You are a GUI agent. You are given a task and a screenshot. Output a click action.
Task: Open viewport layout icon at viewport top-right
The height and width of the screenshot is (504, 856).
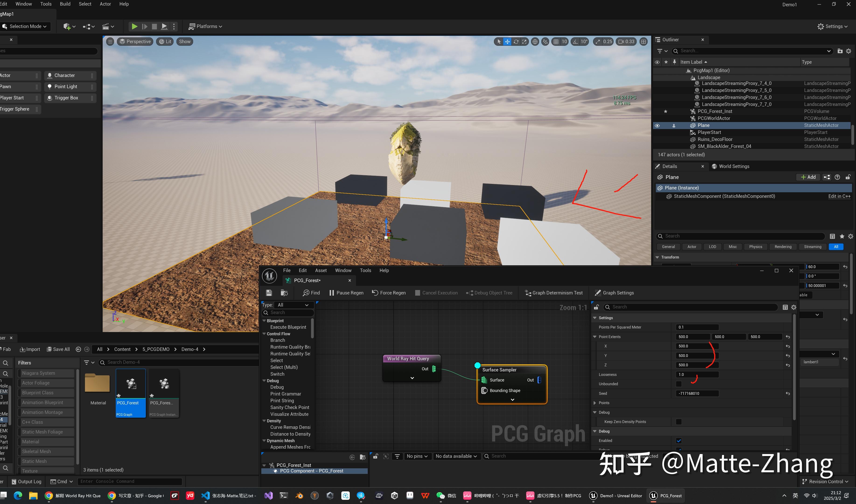pyautogui.click(x=643, y=42)
